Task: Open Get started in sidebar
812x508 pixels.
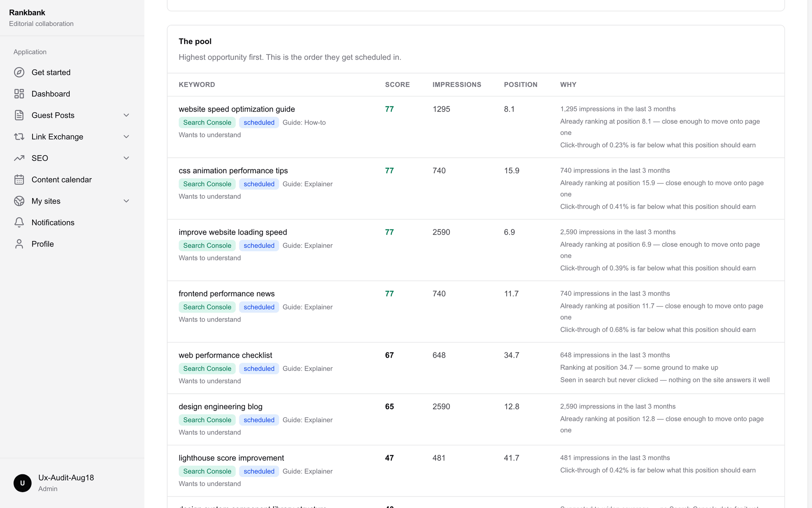Action: 72,72
